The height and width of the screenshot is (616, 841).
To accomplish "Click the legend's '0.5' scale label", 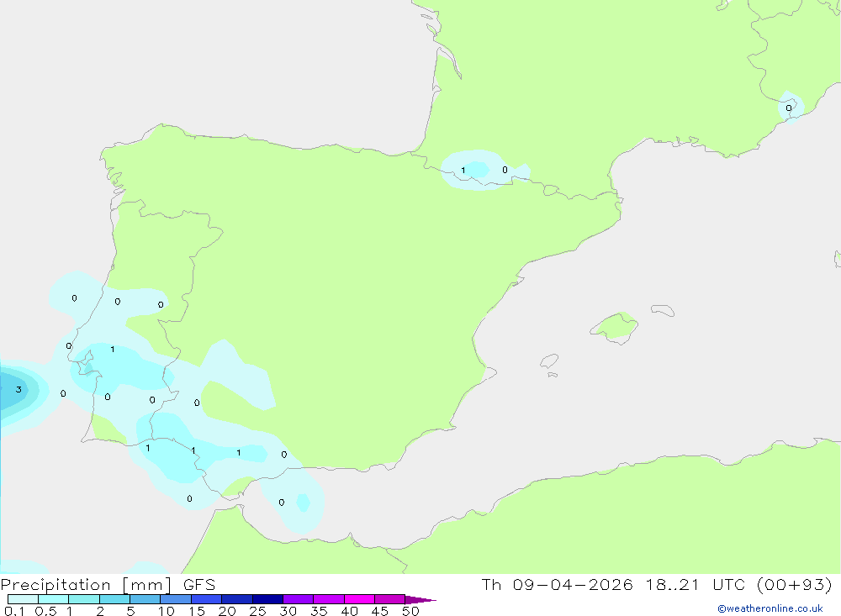I will tap(45, 611).
